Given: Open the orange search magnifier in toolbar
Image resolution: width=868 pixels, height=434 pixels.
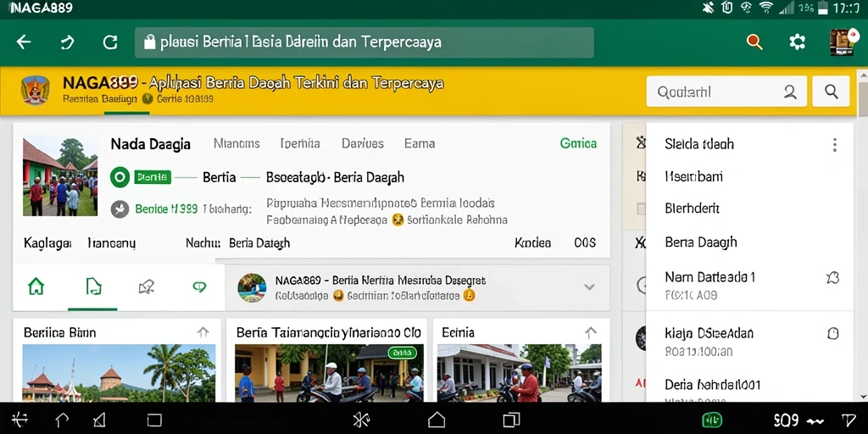Looking at the screenshot, I should tap(754, 42).
